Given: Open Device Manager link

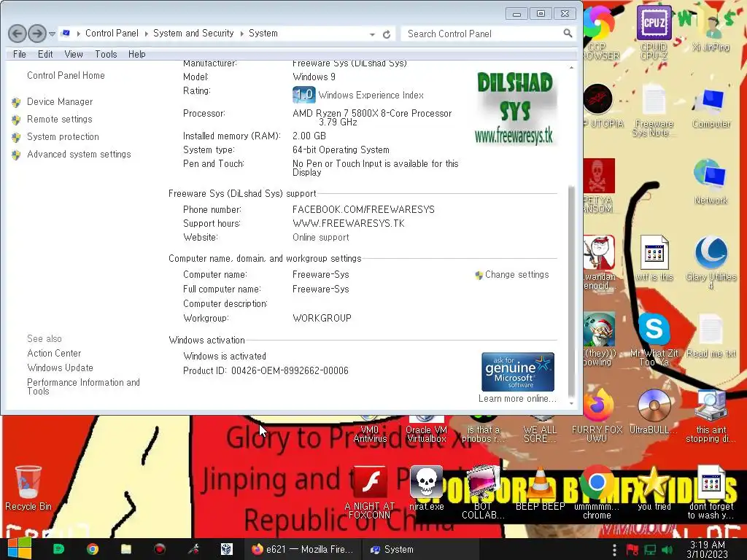Looking at the screenshot, I should 60,102.
